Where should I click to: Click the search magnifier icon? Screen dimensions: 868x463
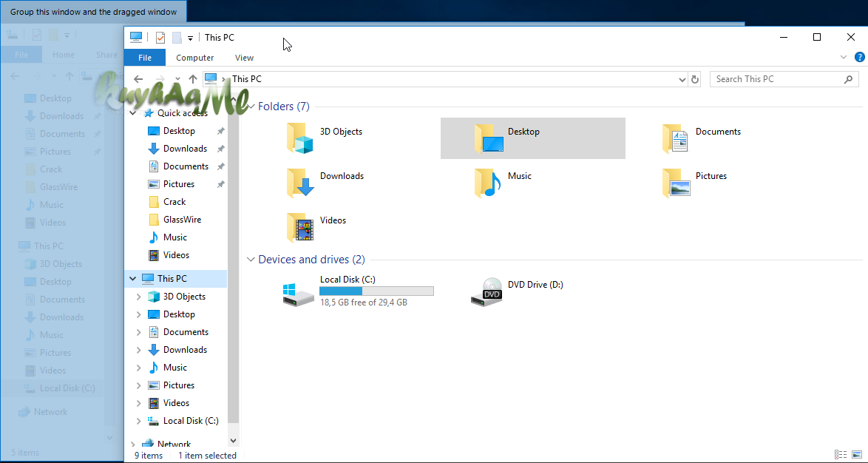848,79
